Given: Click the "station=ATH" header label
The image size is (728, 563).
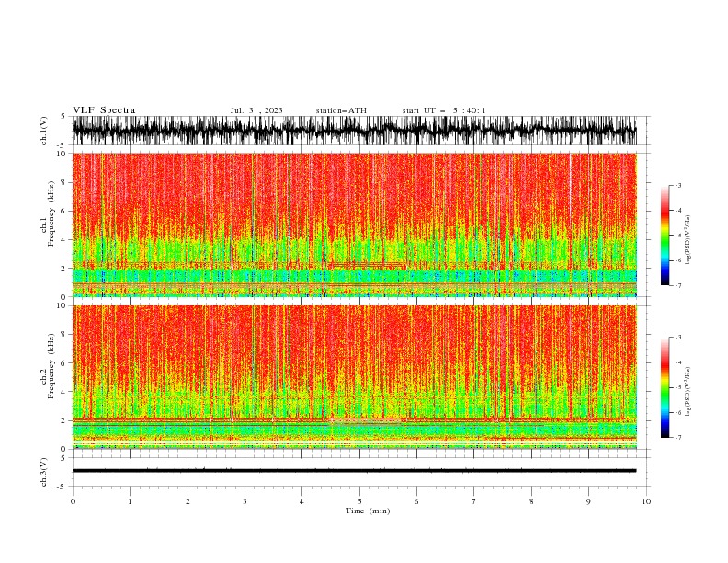Looking at the screenshot, I should point(341,110).
